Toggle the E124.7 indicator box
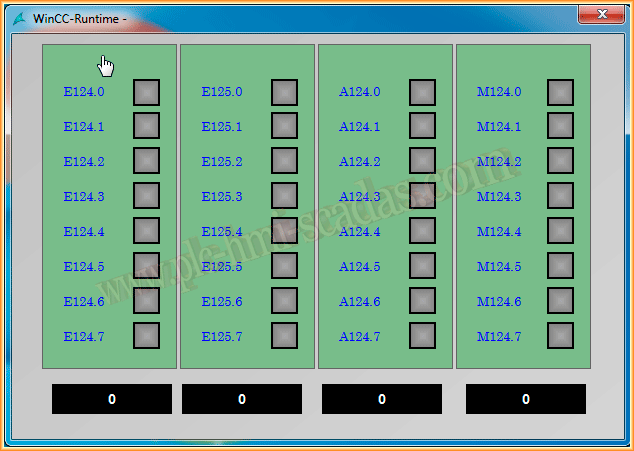Image resolution: width=634 pixels, height=451 pixels. coord(147,336)
